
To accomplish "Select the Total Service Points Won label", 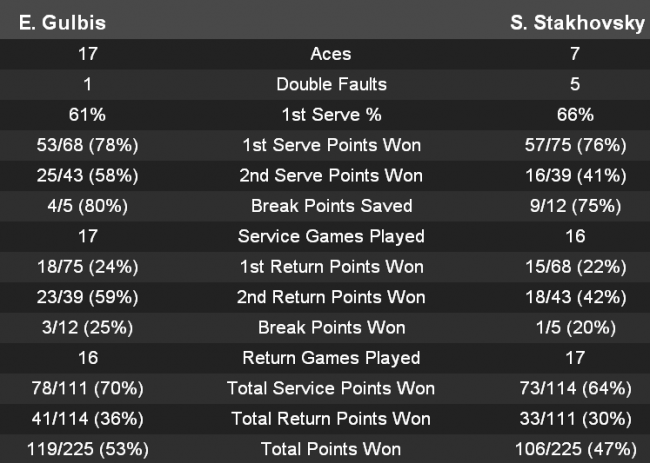I will tap(331, 388).
